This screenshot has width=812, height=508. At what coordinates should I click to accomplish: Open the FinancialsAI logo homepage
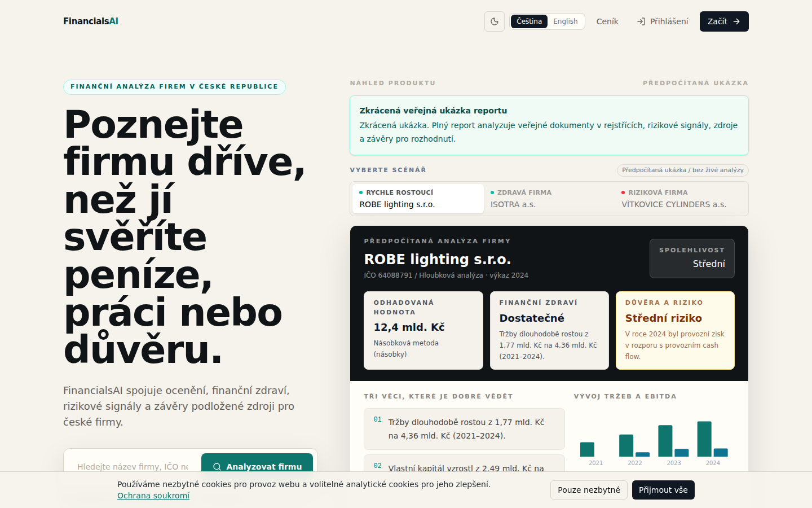(x=91, y=21)
